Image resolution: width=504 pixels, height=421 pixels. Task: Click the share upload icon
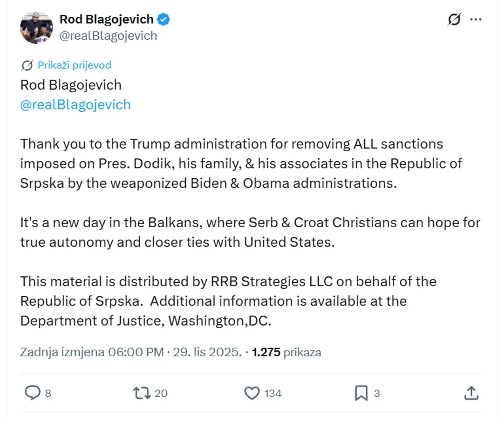tap(471, 393)
